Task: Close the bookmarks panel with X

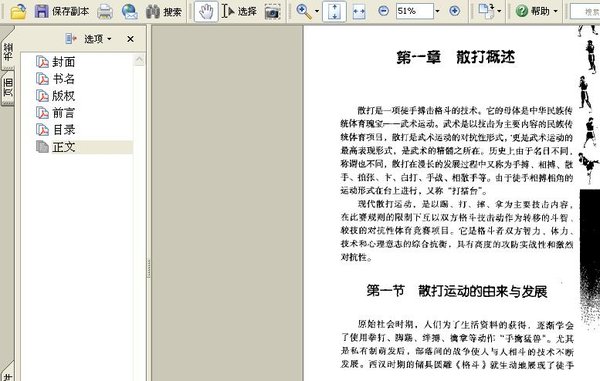Action: point(130,39)
